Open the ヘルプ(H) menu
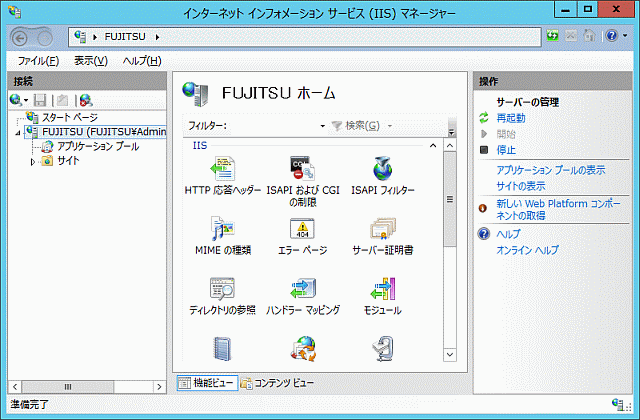 coord(142,61)
